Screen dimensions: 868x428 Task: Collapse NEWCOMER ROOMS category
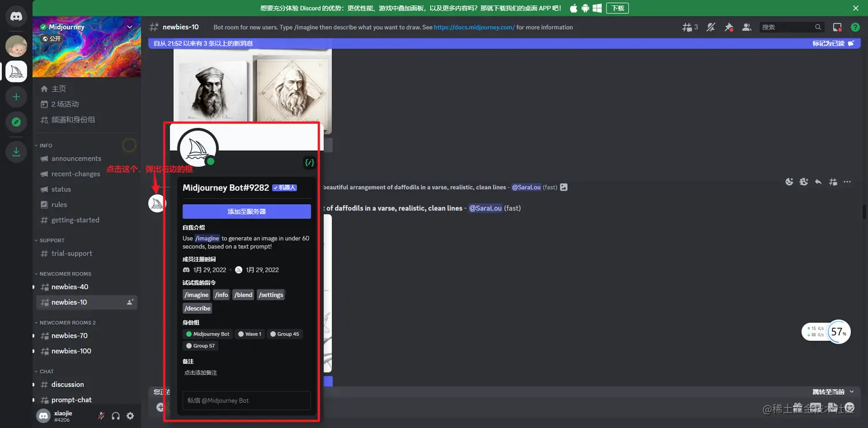click(x=65, y=274)
